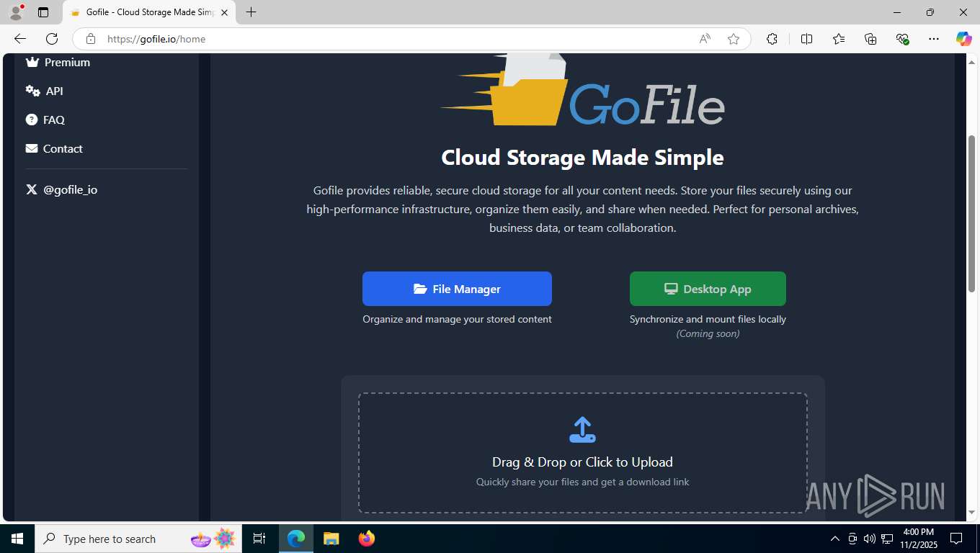Image resolution: width=980 pixels, height=553 pixels.
Task: Toggle read aloud in address bar
Action: pyautogui.click(x=705, y=39)
